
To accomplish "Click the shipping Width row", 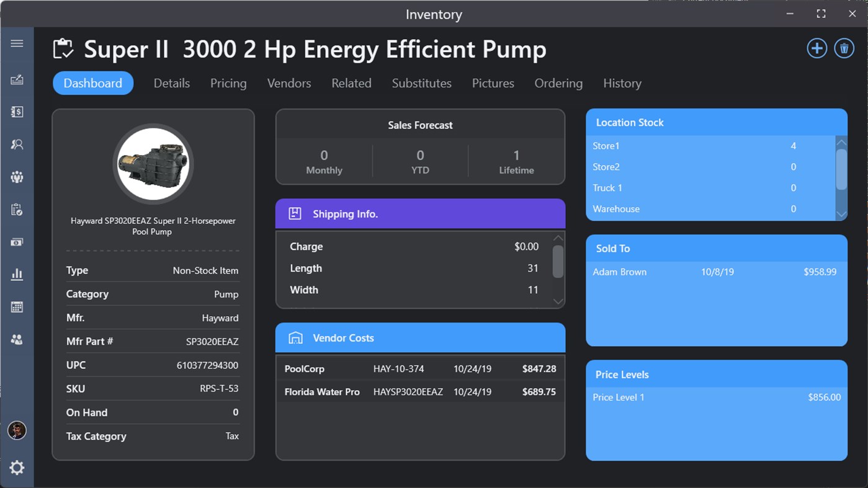I will (414, 290).
